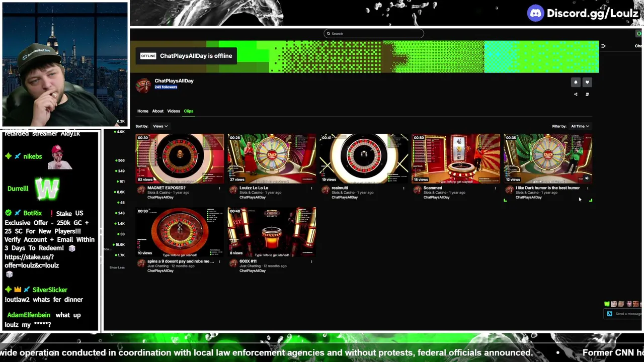
Task: Open options menu for Scammed clip
Action: pyautogui.click(x=496, y=188)
